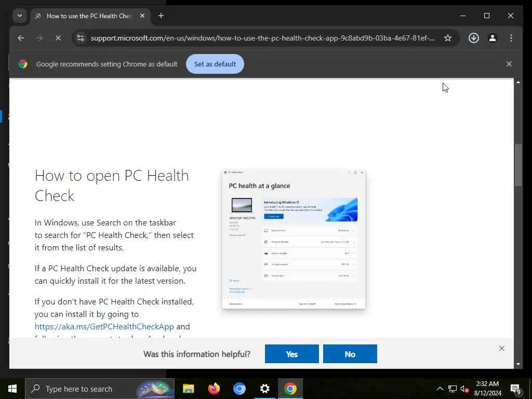Click the forward navigation arrow
Viewport: 532px width, 399px height.
click(39, 38)
